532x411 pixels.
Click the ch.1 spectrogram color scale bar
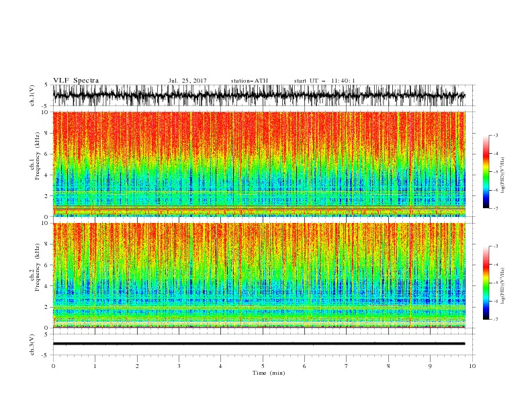[486, 172]
